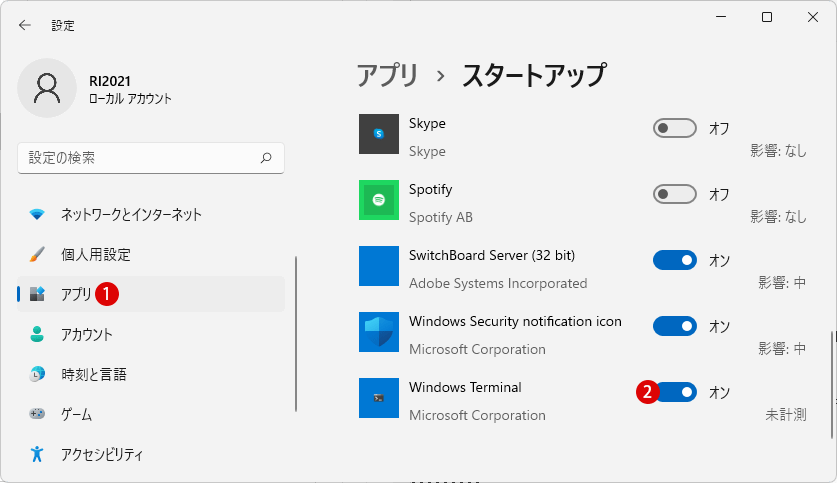The height and width of the screenshot is (483, 837).
Task: Select アプリ in the sidebar
Action: click(151, 294)
